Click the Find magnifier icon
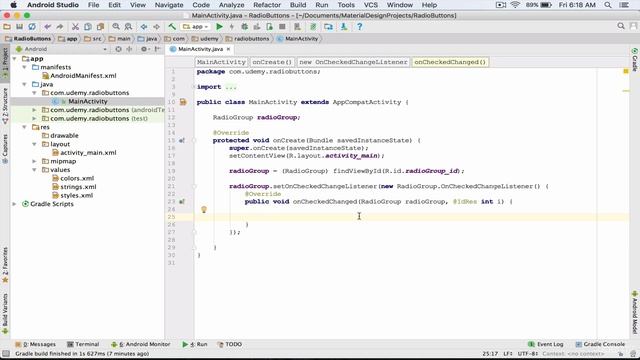This screenshot has height=360, width=640. [x=116, y=27]
